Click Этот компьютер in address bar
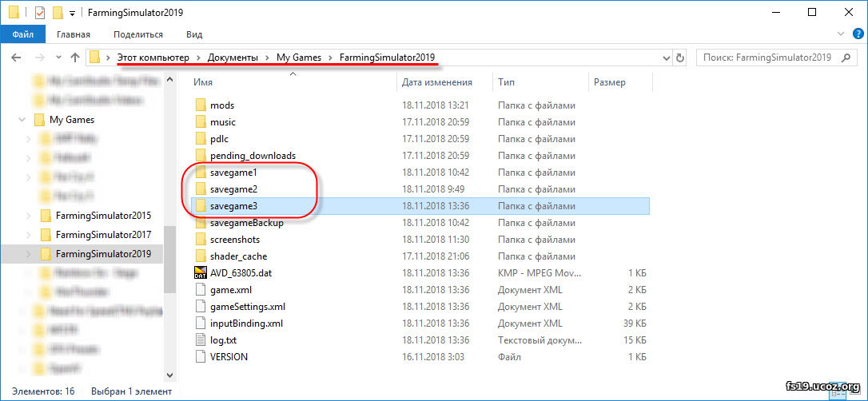868x401 pixels. (153, 57)
